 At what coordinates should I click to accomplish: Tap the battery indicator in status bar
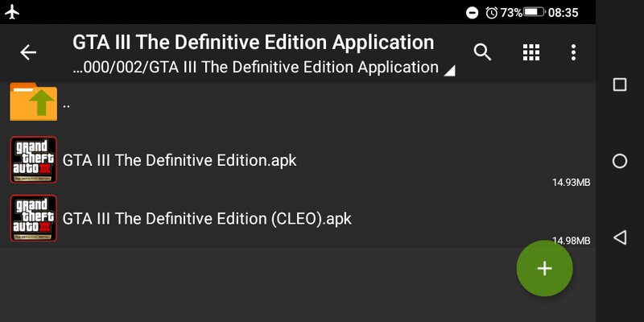tap(535, 12)
